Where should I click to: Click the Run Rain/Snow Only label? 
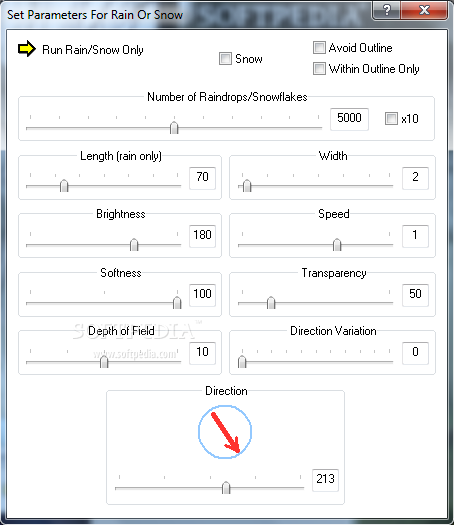pyautogui.click(x=93, y=50)
